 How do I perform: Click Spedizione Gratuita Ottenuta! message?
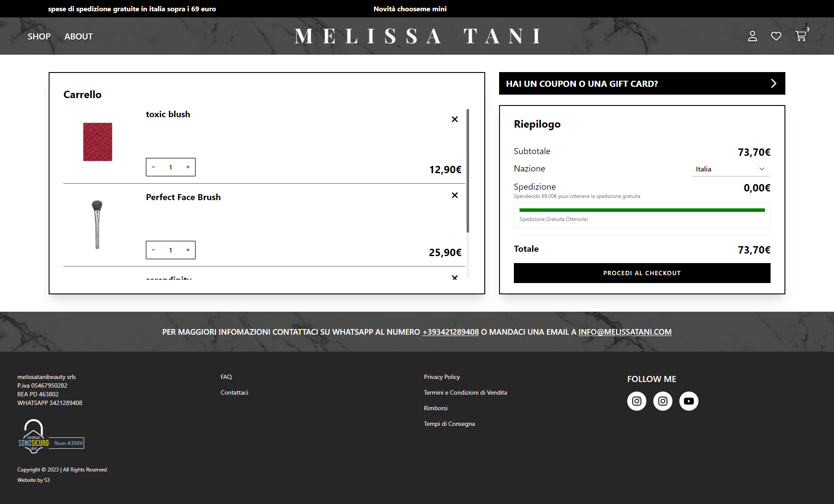tap(554, 219)
